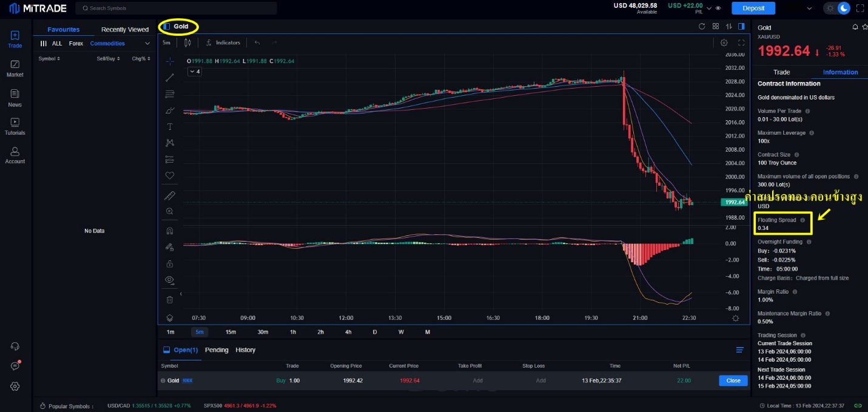
Task: Select the text annotation tool
Action: pos(170,127)
